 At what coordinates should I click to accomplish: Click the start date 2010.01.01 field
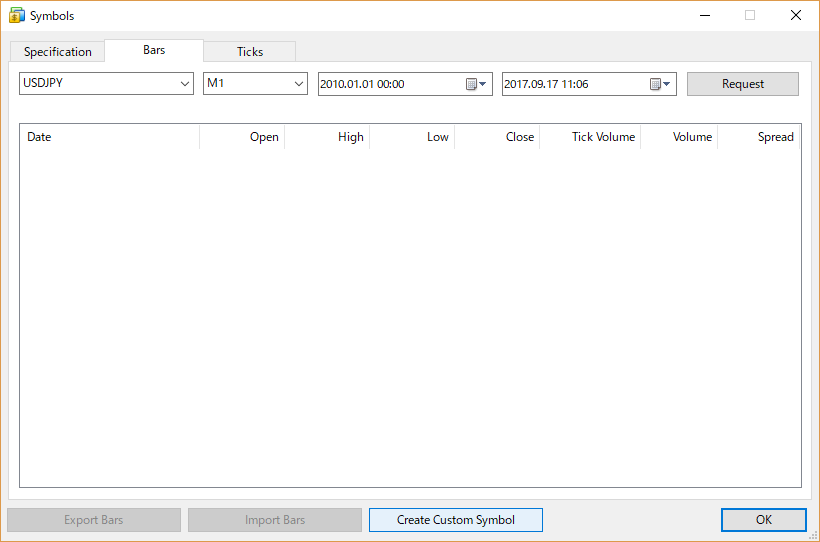[390, 84]
